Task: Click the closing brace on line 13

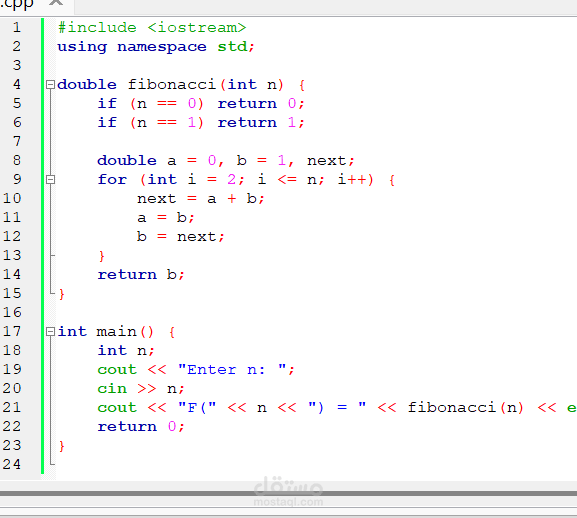Action: pos(102,256)
